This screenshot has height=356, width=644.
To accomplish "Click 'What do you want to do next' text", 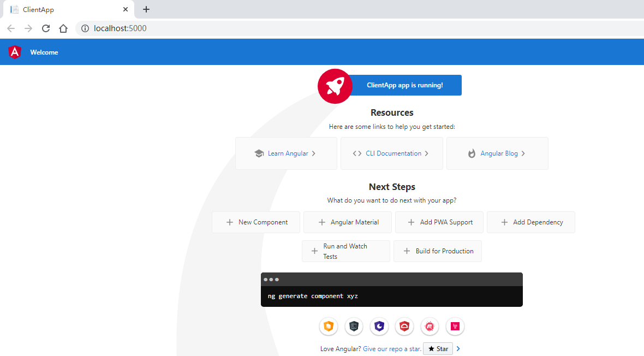I will pyautogui.click(x=392, y=200).
